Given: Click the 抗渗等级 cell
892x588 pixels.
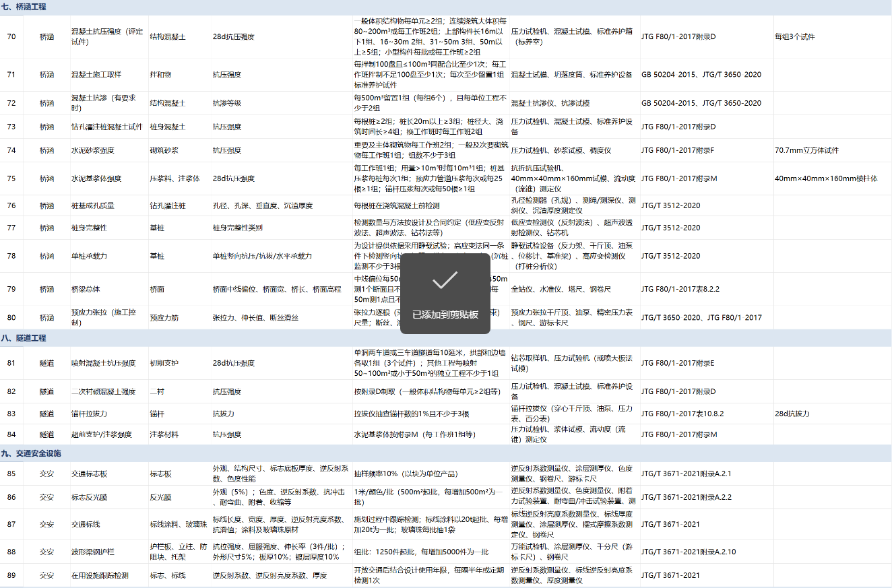Looking at the screenshot, I should point(227,103).
